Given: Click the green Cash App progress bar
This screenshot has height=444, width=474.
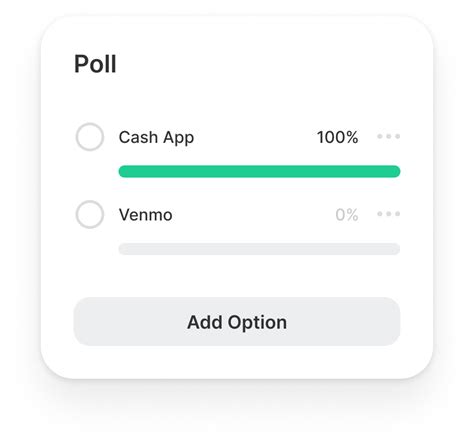Looking at the screenshot, I should [x=259, y=171].
